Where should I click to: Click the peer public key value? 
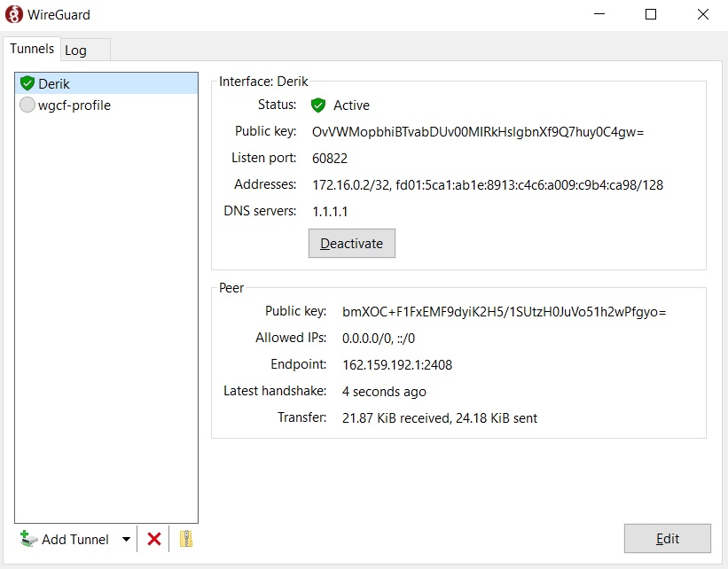[504, 312]
